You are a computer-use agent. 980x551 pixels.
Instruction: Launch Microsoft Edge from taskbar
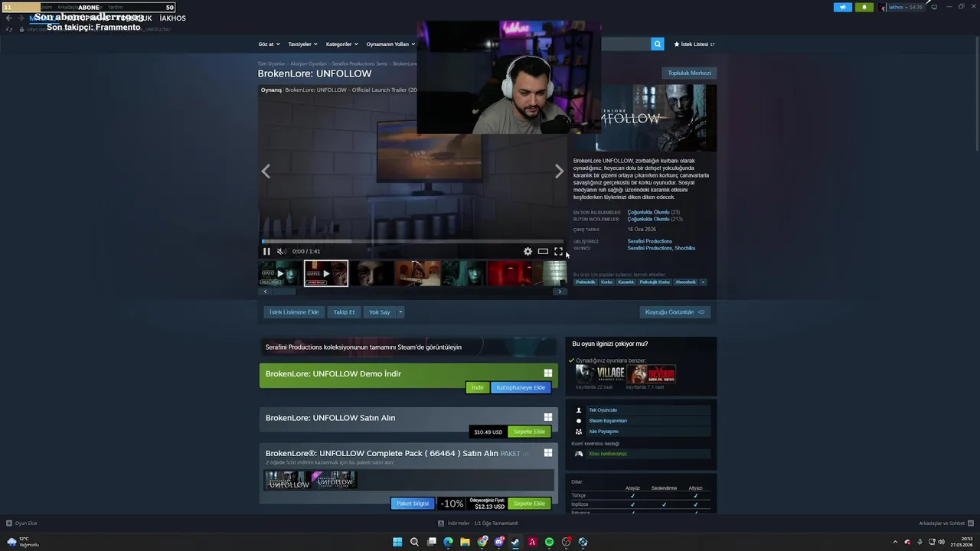tap(448, 542)
